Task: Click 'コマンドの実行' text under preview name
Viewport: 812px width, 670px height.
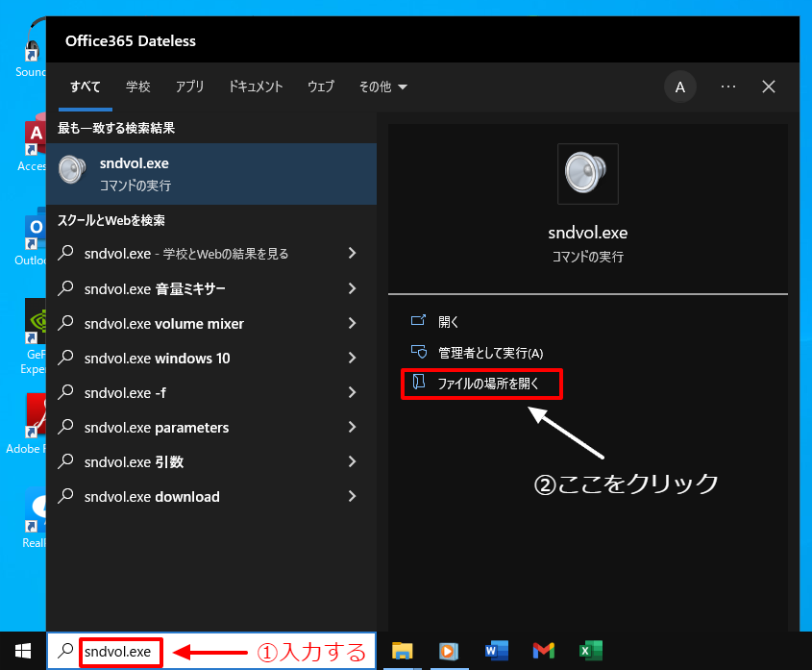Action: [x=588, y=257]
